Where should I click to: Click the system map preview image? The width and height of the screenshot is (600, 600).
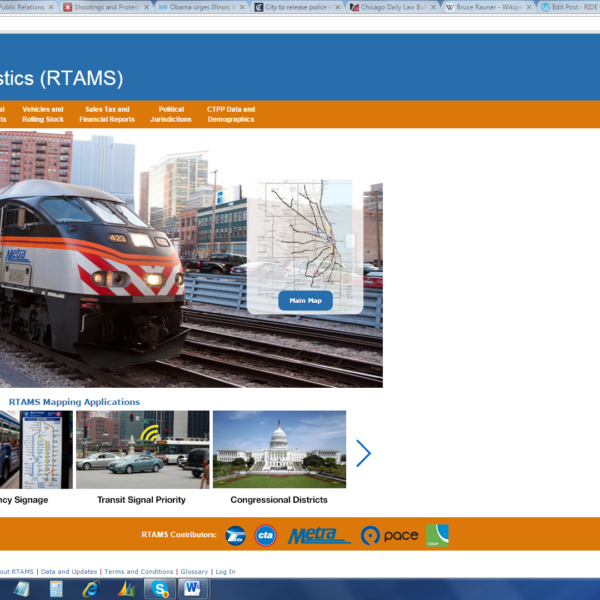(305, 233)
